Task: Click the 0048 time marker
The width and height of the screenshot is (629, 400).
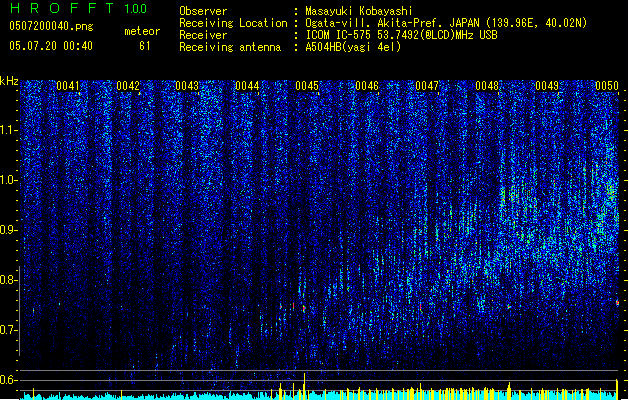Action: click(487, 86)
